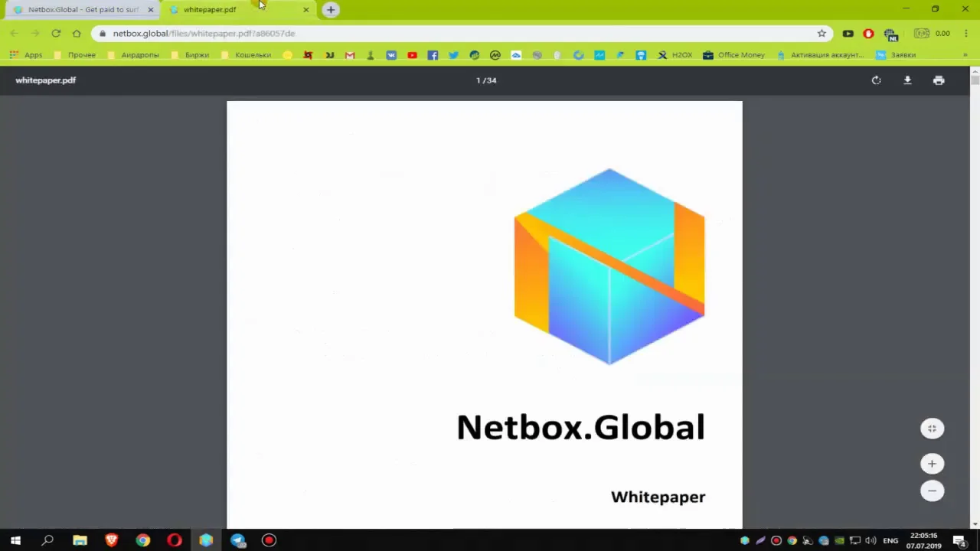Open the Facebook bookmark icon

click(433, 55)
